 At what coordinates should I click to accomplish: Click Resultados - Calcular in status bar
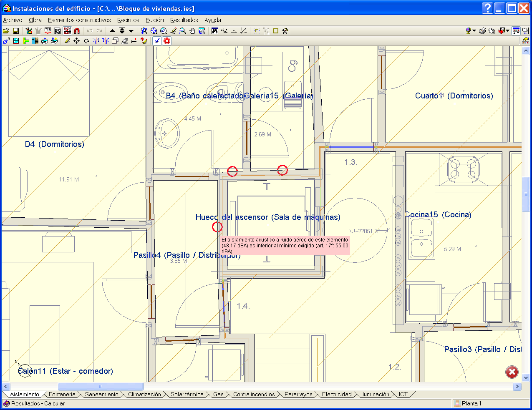coord(38,404)
